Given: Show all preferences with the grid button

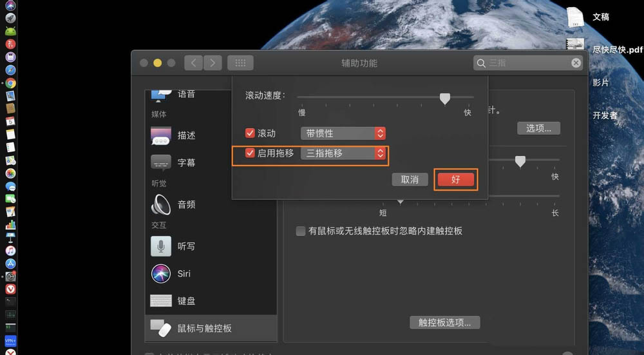Looking at the screenshot, I should pyautogui.click(x=240, y=63).
